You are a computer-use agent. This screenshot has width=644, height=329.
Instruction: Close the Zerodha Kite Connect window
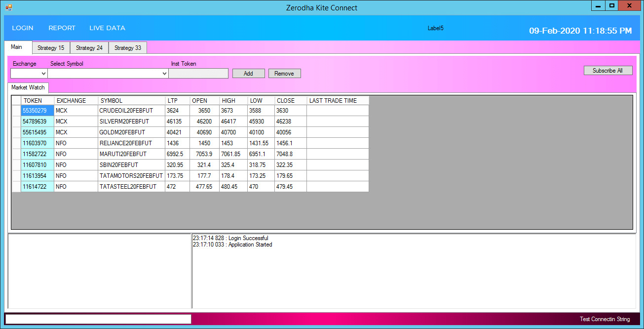point(630,6)
